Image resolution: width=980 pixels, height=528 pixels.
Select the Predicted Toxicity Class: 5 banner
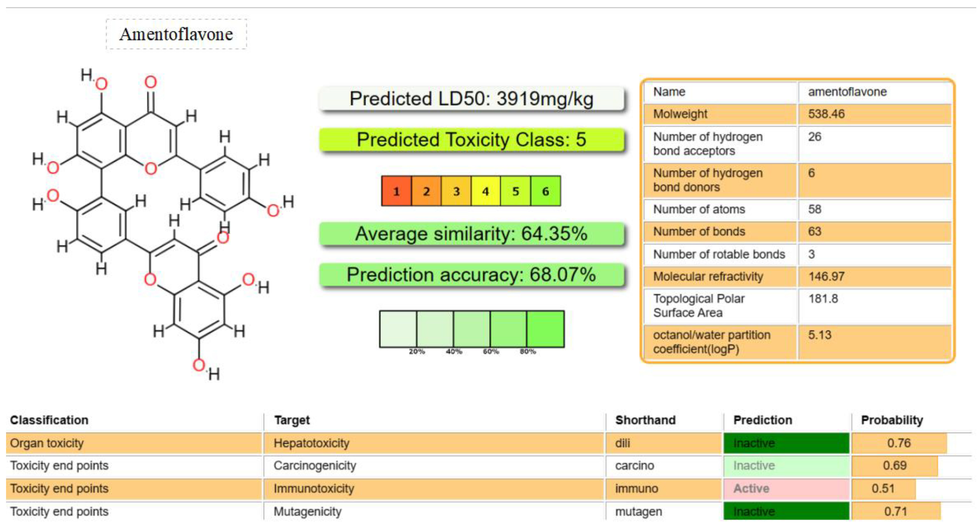[x=471, y=139]
